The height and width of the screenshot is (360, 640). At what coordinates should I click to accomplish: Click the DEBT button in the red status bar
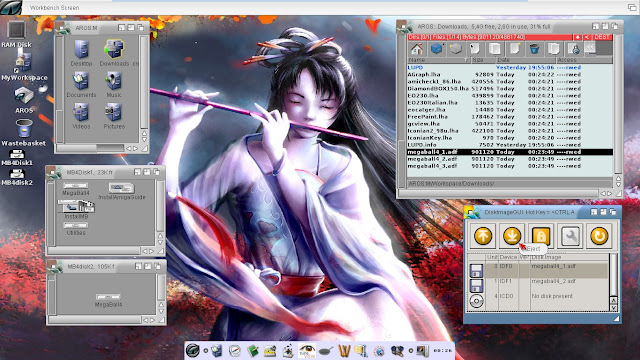602,37
